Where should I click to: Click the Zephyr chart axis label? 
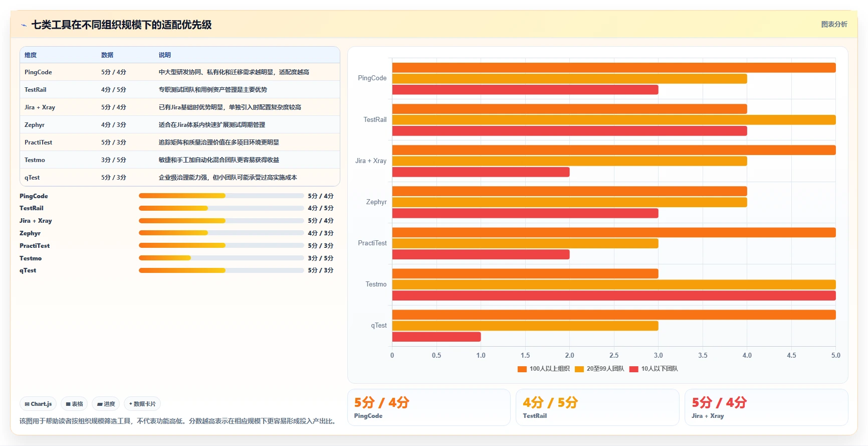(376, 202)
